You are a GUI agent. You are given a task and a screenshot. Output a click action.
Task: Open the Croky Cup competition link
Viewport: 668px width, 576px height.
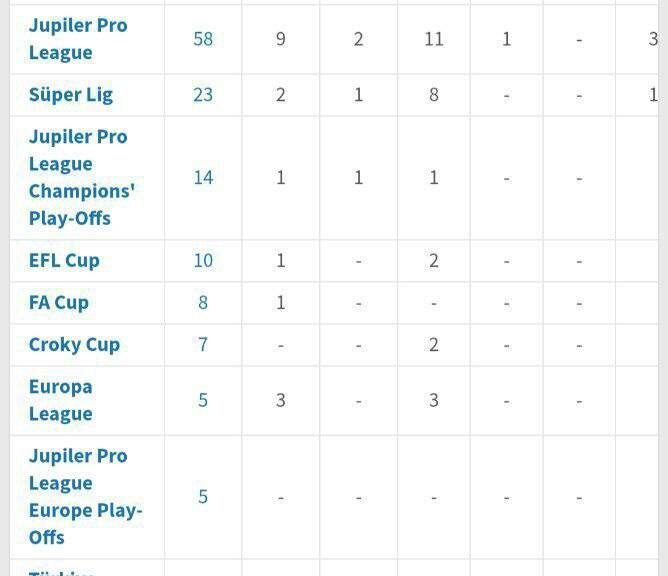pyautogui.click(x=74, y=345)
